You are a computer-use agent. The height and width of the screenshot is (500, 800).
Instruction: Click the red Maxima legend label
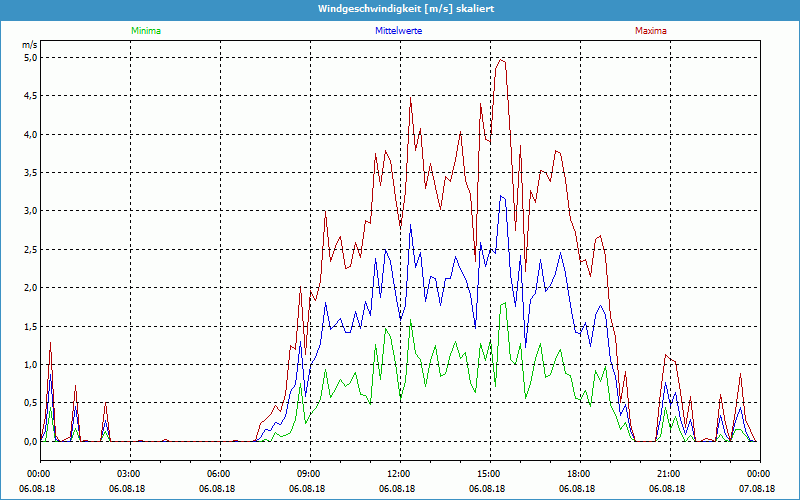650,31
